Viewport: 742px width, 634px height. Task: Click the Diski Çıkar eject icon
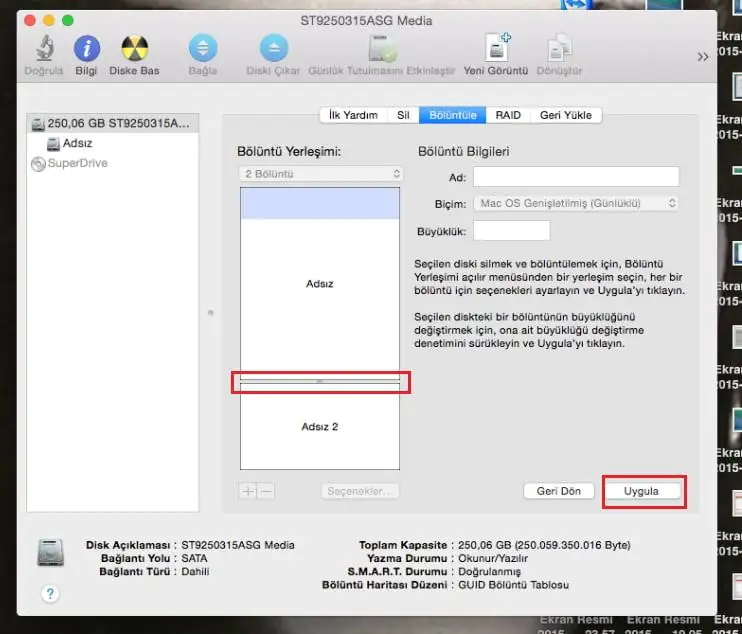coord(273,48)
